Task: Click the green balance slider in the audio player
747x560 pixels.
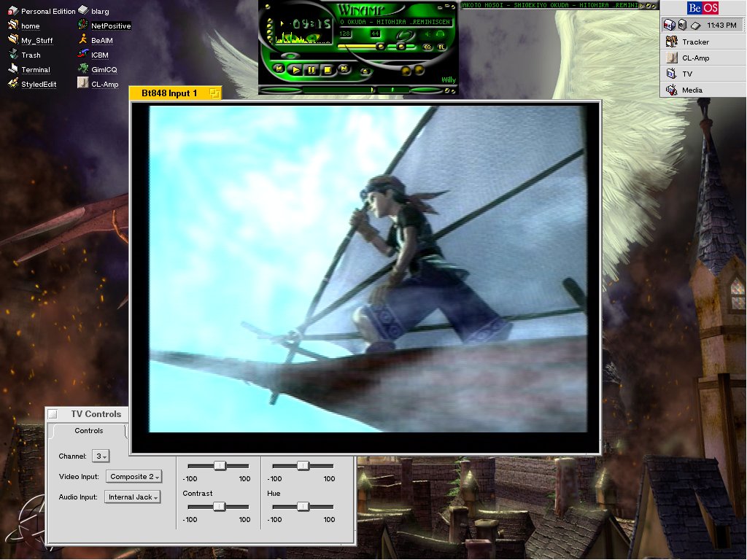Action: point(400,47)
